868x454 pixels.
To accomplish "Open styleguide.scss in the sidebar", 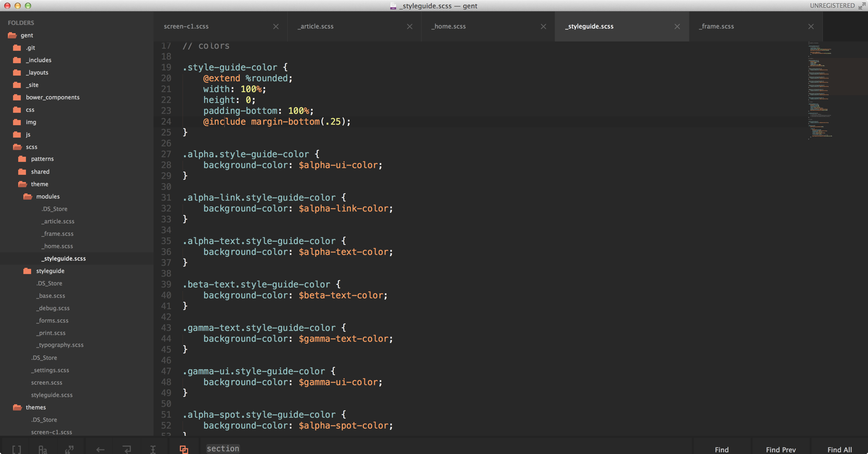I will point(52,395).
